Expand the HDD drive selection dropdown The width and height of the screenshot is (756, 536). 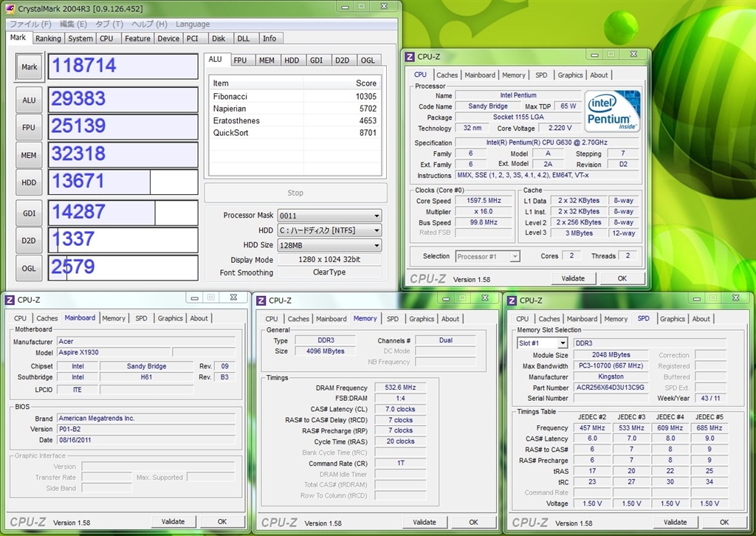pos(329,230)
